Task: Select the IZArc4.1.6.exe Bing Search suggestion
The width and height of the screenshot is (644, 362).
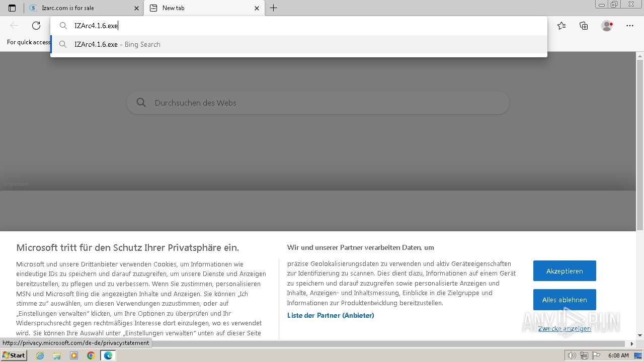Action: [x=299, y=44]
